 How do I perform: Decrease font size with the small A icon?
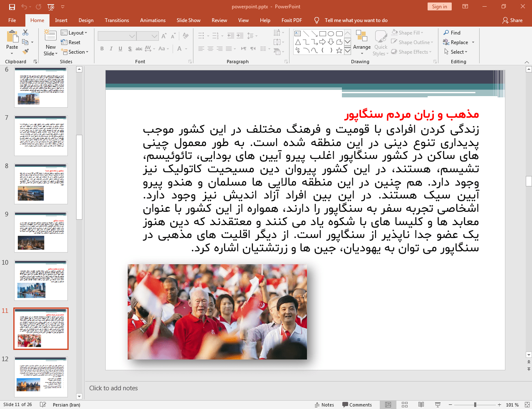point(173,36)
